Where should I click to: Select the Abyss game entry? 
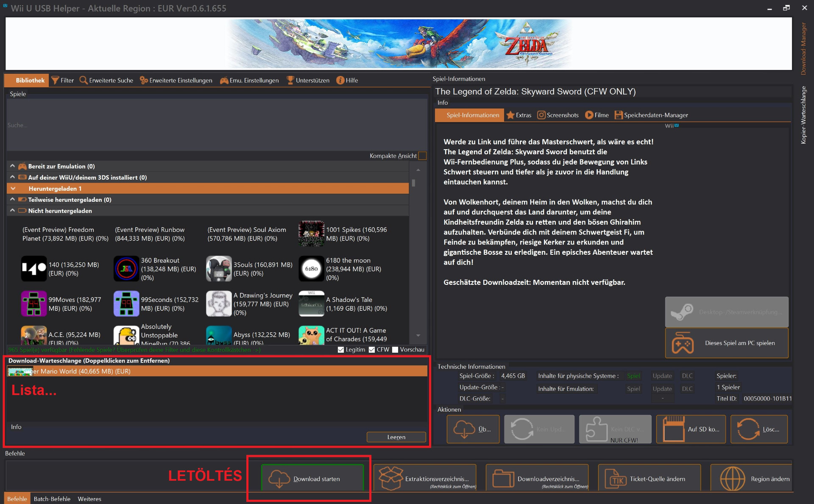click(x=248, y=335)
